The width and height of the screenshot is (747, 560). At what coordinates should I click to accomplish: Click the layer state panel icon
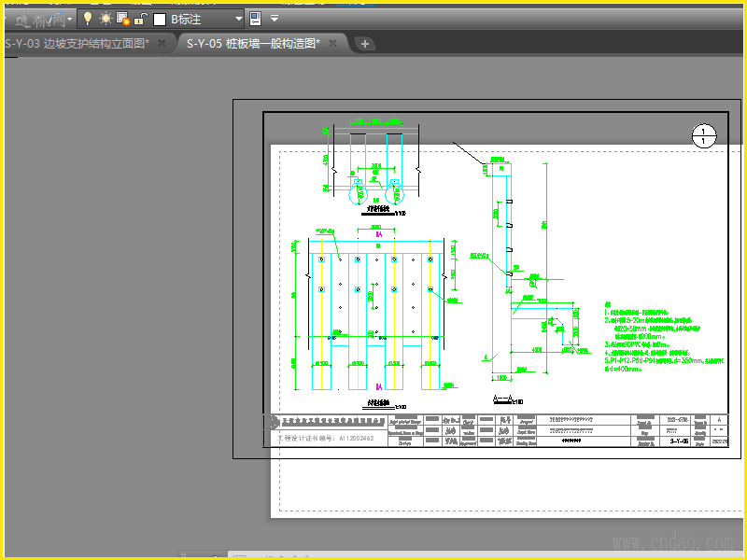pyautogui.click(x=255, y=19)
